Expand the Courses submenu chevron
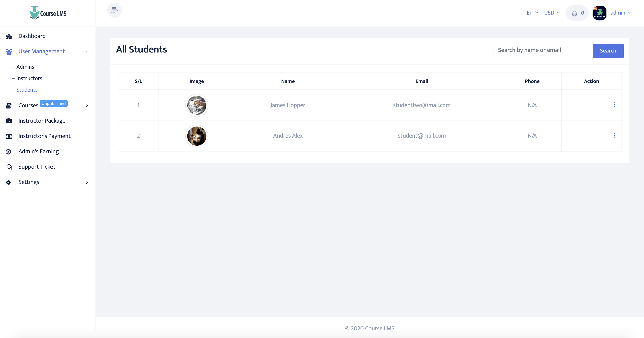 87,106
